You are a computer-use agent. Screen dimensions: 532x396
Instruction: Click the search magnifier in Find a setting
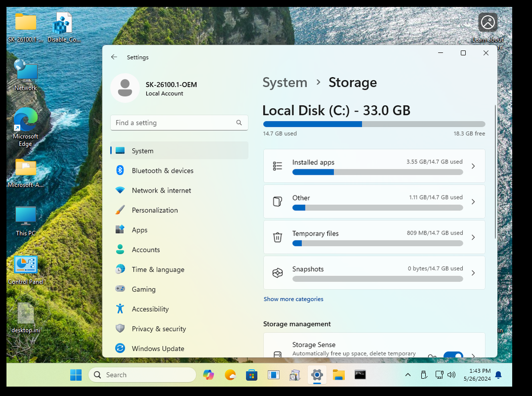(239, 123)
